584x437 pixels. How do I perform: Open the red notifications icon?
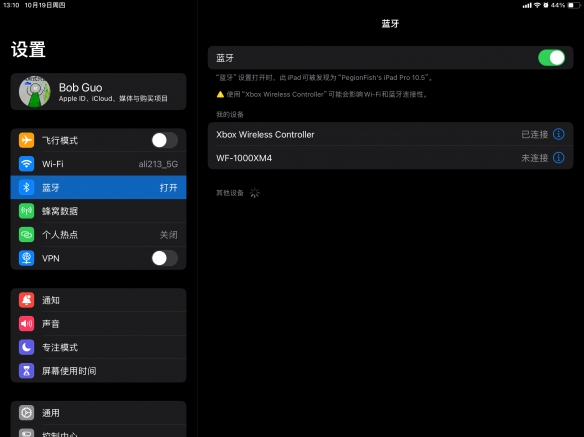tap(26, 300)
